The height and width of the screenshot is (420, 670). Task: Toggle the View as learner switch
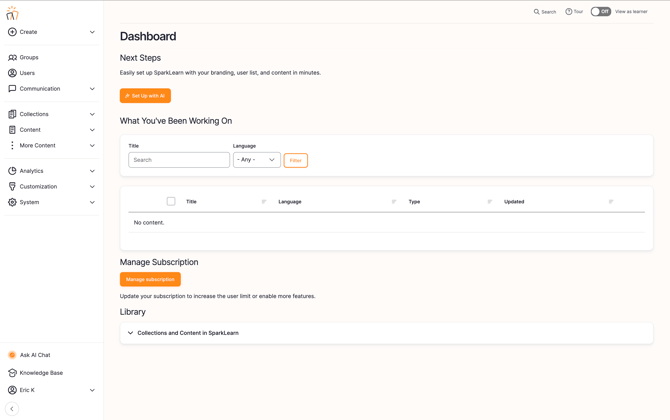pyautogui.click(x=600, y=12)
